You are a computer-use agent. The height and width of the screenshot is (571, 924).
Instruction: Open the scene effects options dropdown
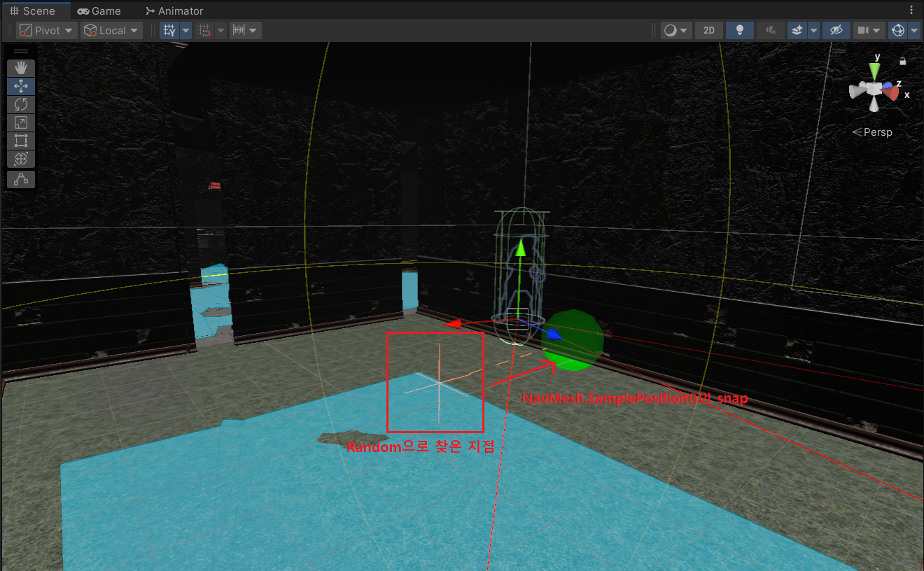click(x=813, y=30)
